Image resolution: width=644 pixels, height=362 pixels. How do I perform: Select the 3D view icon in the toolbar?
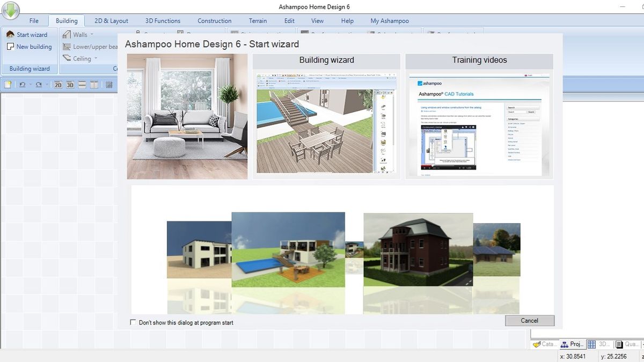[x=70, y=85]
